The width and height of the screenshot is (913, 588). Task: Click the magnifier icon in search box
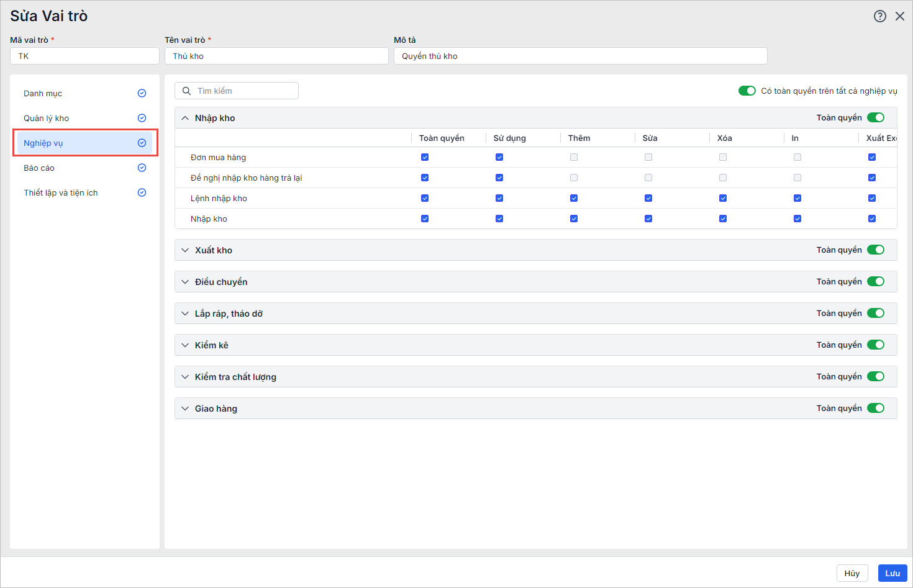click(186, 91)
